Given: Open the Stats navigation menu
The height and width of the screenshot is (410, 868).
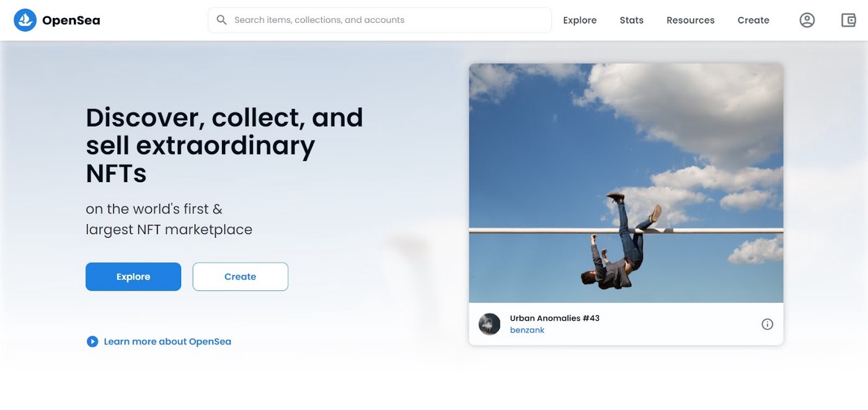Looking at the screenshot, I should 631,20.
